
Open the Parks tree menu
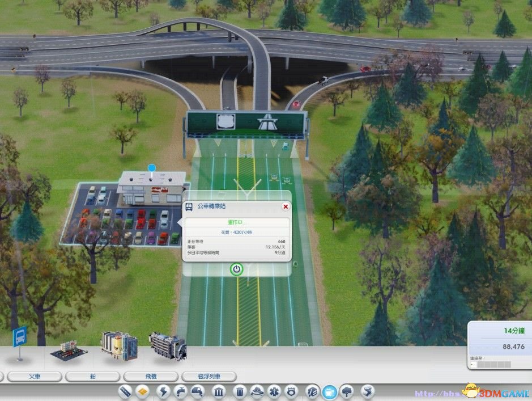click(x=347, y=392)
